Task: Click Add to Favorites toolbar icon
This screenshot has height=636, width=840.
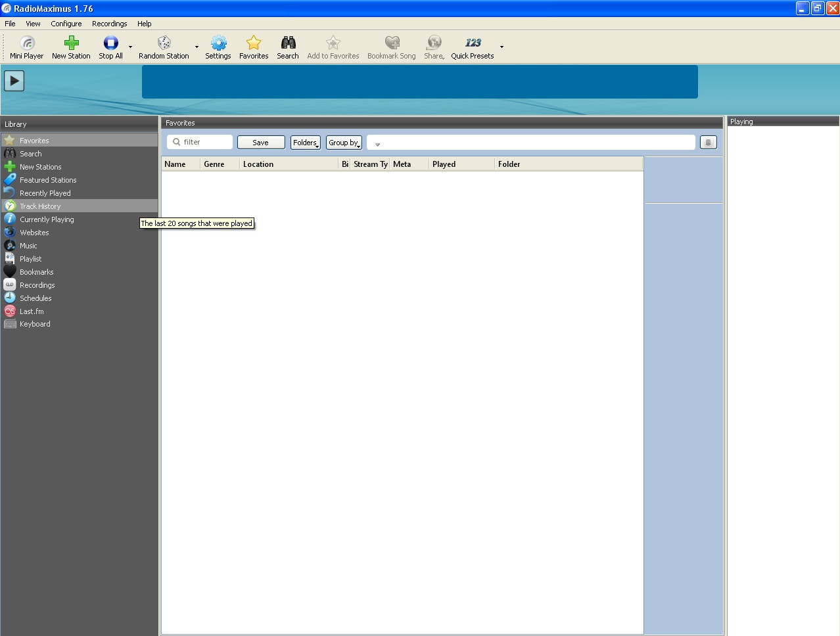Action: point(333,47)
